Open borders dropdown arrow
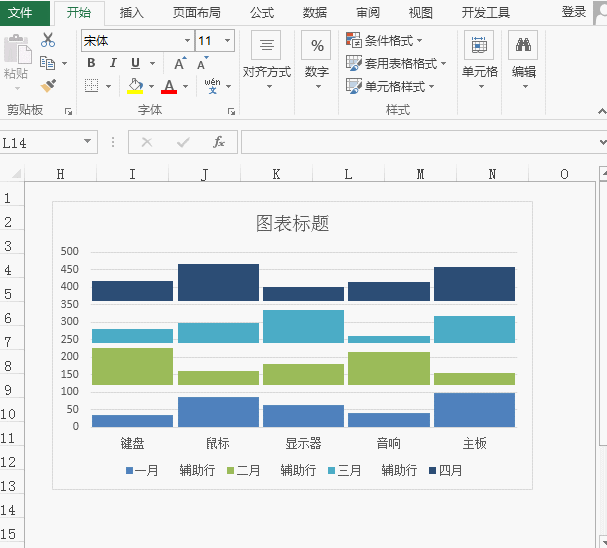607x548 pixels. 108,86
